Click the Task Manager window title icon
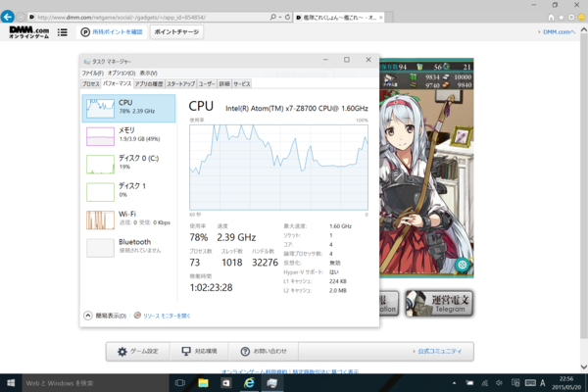The image size is (588, 392). tap(87, 61)
